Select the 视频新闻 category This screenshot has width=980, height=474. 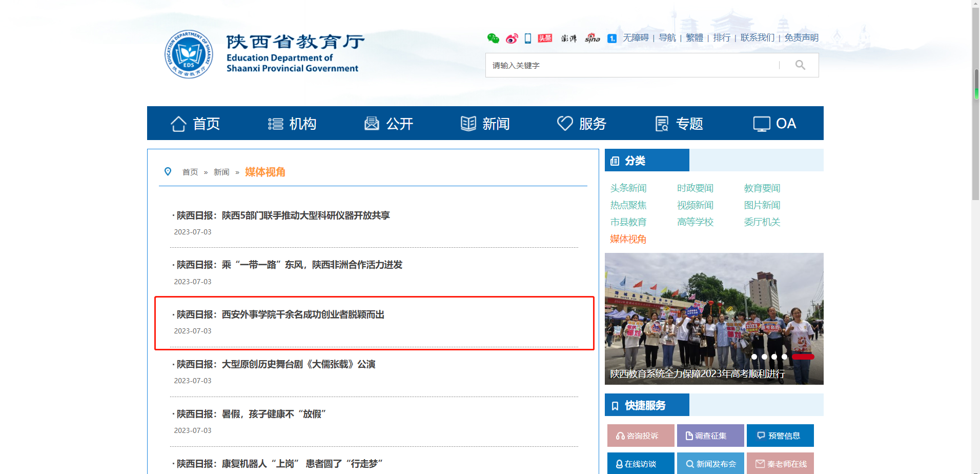[x=695, y=205]
